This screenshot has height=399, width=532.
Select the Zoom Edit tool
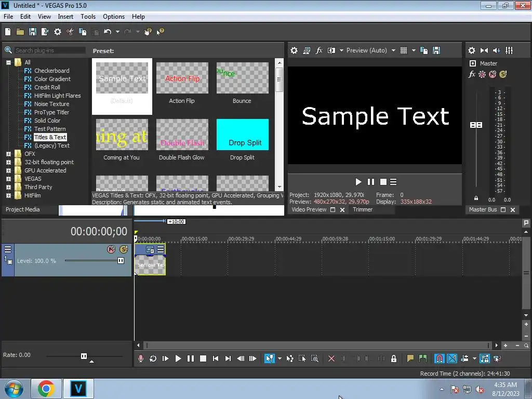pyautogui.click(x=314, y=358)
